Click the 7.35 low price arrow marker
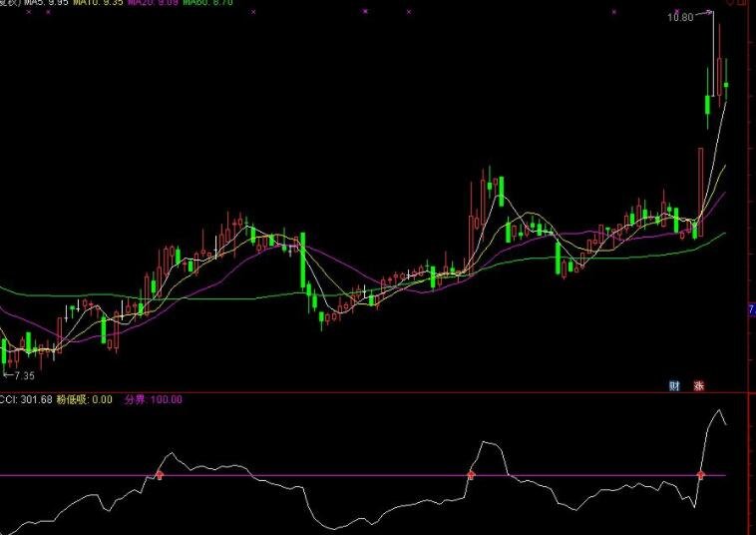The height and width of the screenshot is (535, 756). coord(19,375)
